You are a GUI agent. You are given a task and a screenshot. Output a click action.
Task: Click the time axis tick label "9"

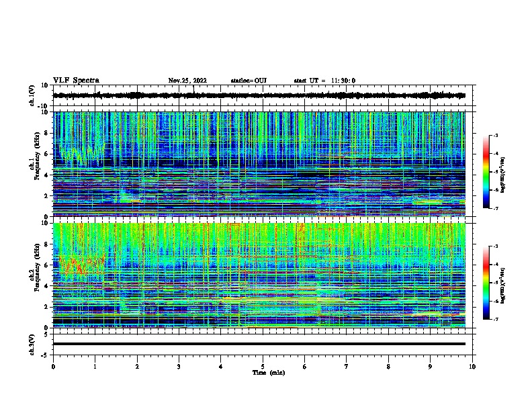tap(430, 367)
